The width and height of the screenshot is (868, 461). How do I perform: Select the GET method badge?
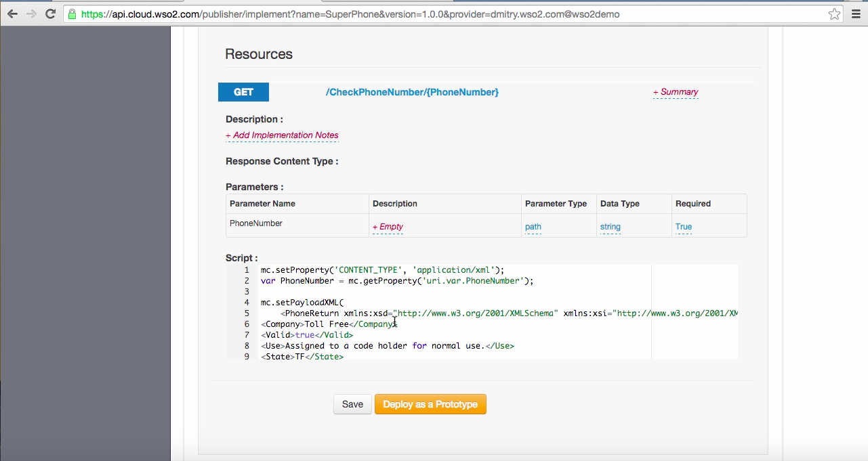tap(243, 91)
